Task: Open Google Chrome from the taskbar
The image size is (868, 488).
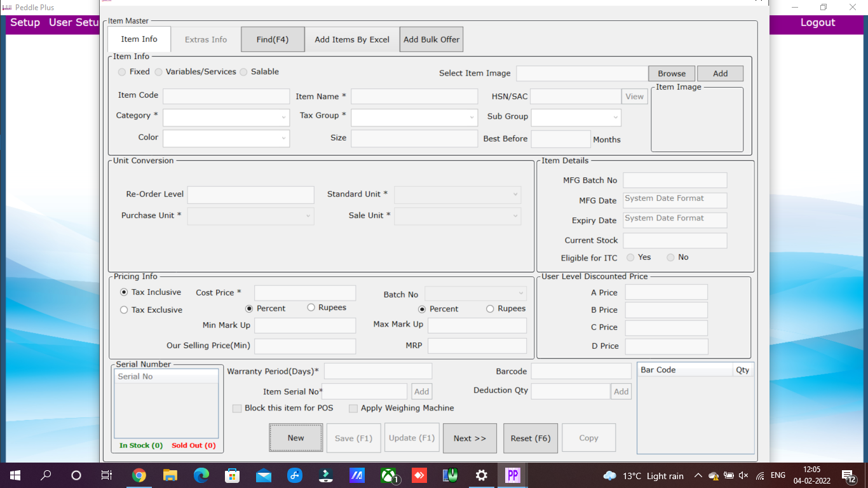Action: coord(139,475)
